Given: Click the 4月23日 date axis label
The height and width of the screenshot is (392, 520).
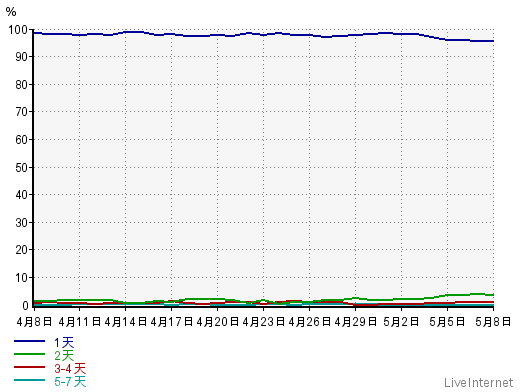Looking at the screenshot, I should (264, 322).
